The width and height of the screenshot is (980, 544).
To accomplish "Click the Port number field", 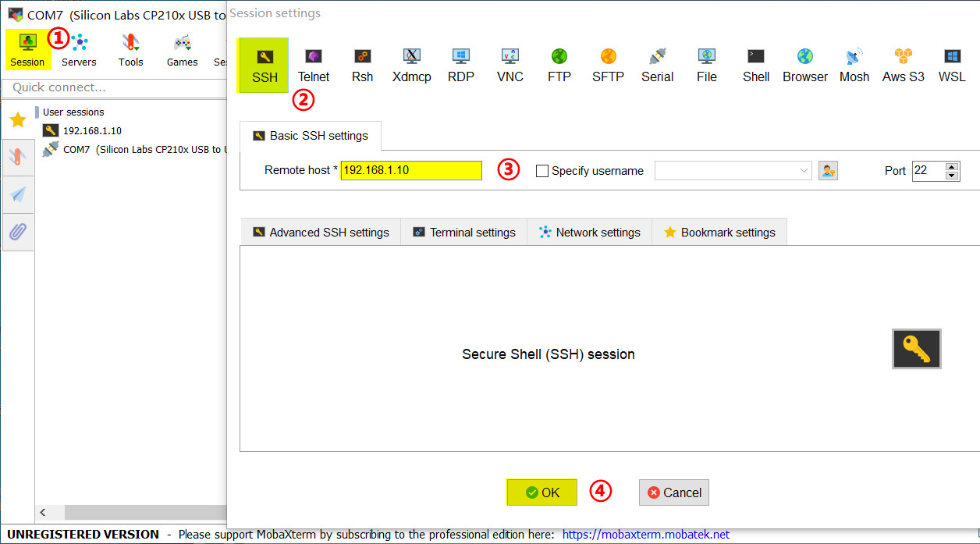I will 929,171.
